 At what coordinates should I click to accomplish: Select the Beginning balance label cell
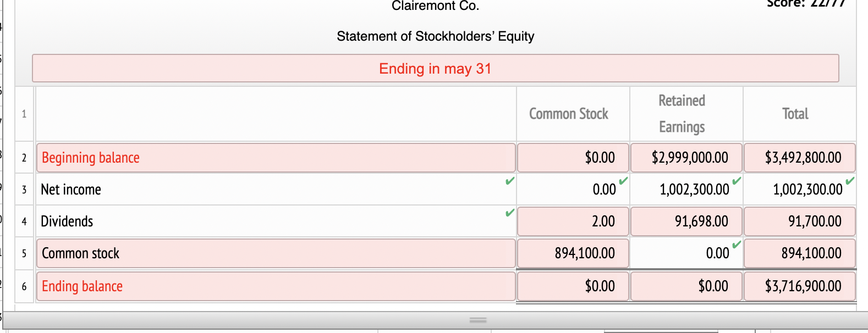pyautogui.click(x=275, y=157)
